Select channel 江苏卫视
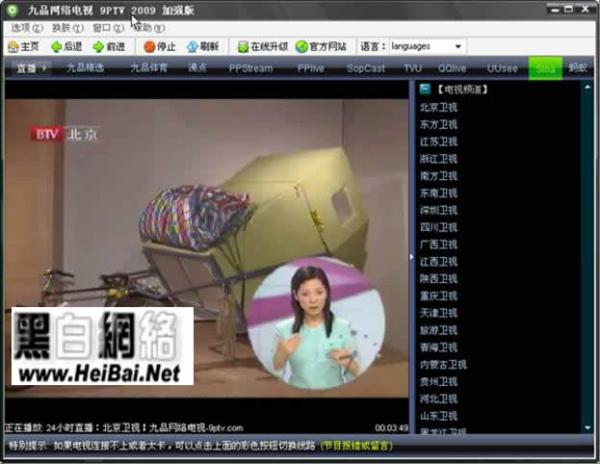 click(438, 142)
